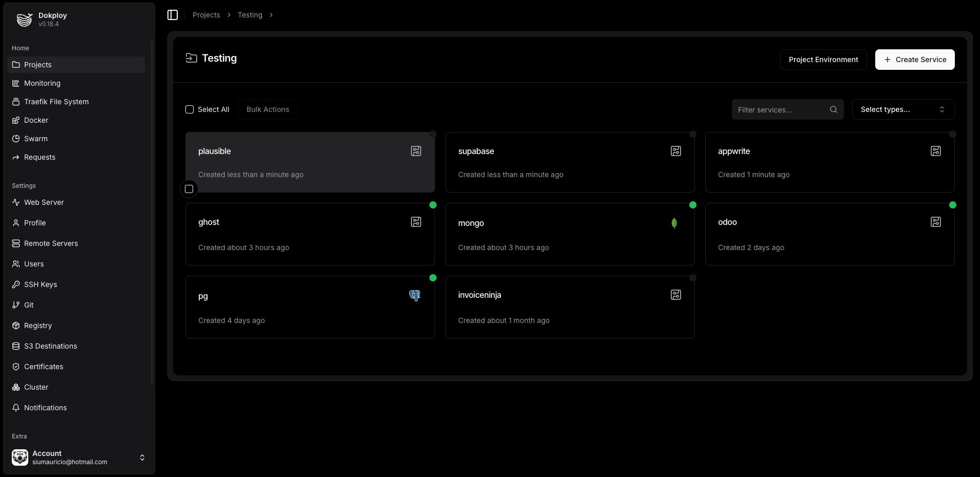Image resolution: width=980 pixels, height=477 pixels.
Task: Click the Notifications bell icon
Action: [x=15, y=408]
